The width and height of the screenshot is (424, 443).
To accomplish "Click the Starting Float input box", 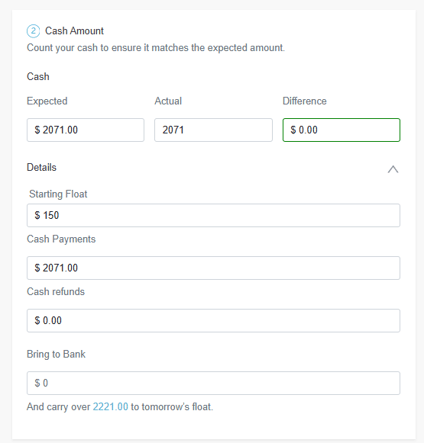I will tap(213, 215).
